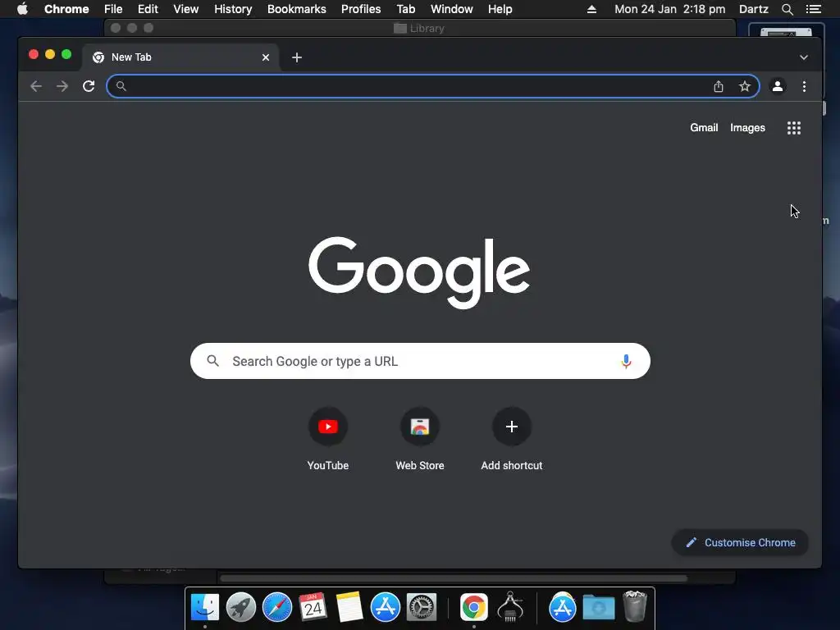Open the Window menu

452,9
